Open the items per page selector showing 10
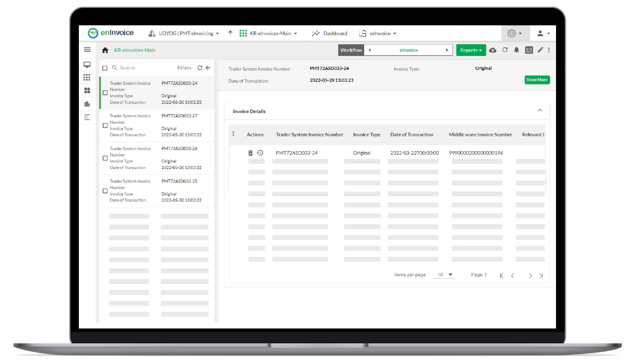Viewport: 633px width, 364px height. click(444, 275)
